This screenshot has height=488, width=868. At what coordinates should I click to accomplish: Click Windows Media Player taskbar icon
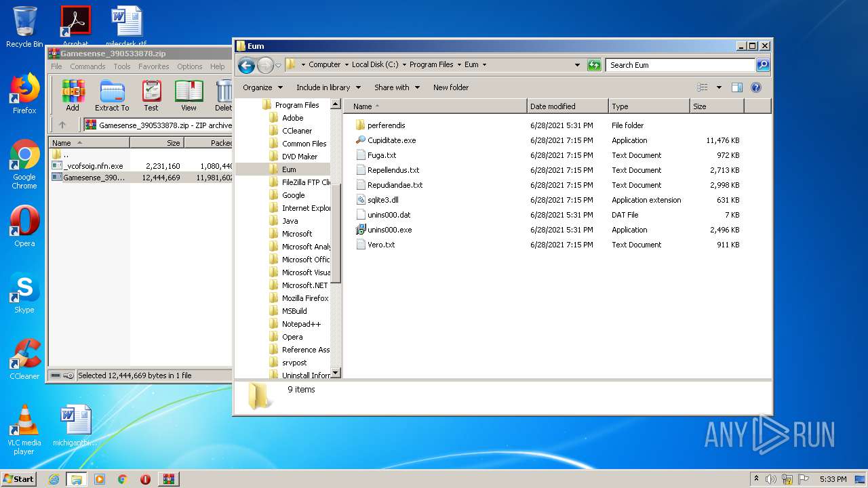point(100,479)
